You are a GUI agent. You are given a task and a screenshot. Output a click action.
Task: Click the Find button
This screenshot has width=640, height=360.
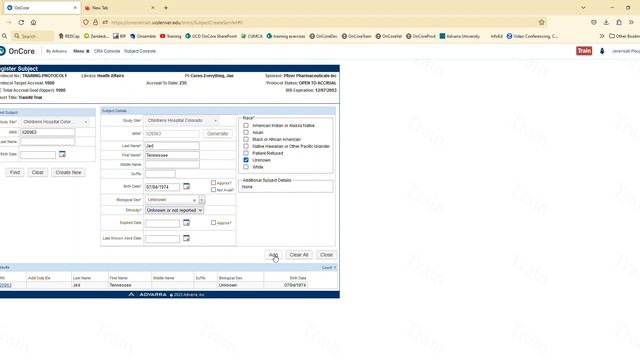[15, 173]
